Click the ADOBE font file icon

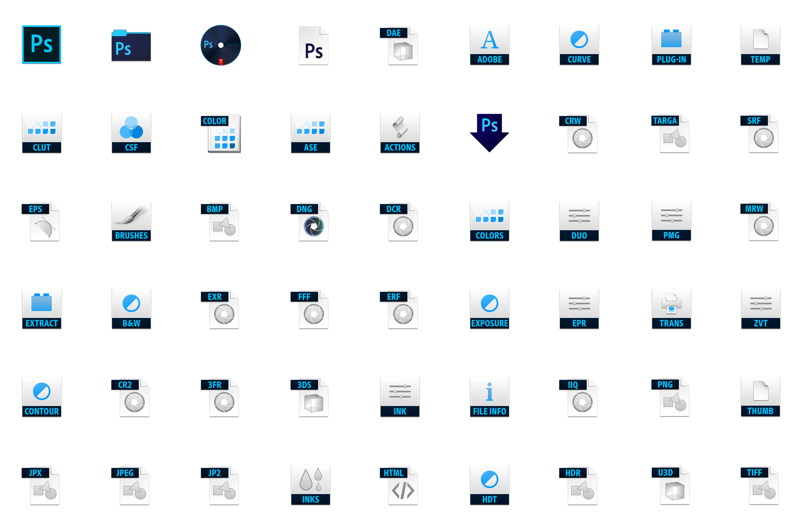489,45
